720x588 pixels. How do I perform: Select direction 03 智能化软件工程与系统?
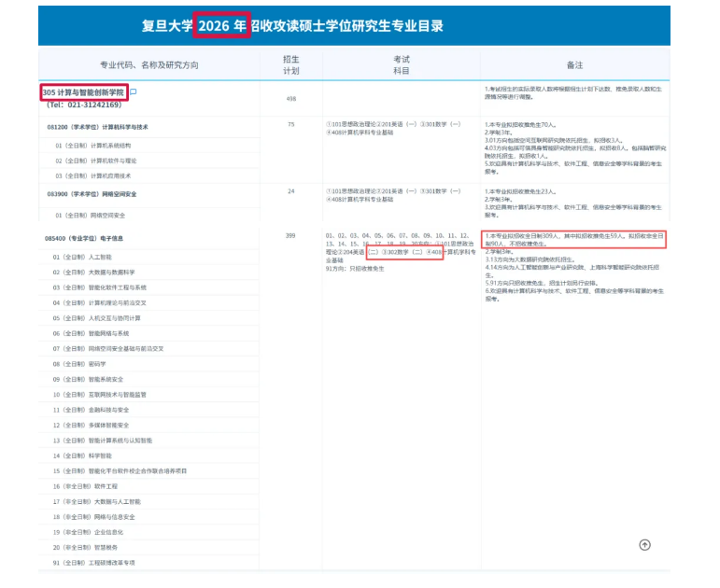coord(99,287)
